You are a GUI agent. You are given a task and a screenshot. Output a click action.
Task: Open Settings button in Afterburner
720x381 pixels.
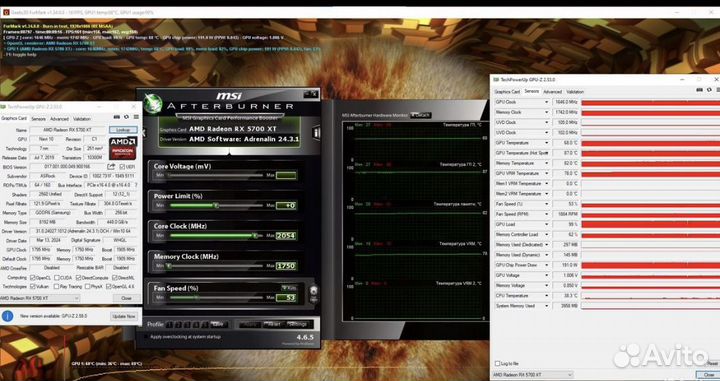click(297, 324)
